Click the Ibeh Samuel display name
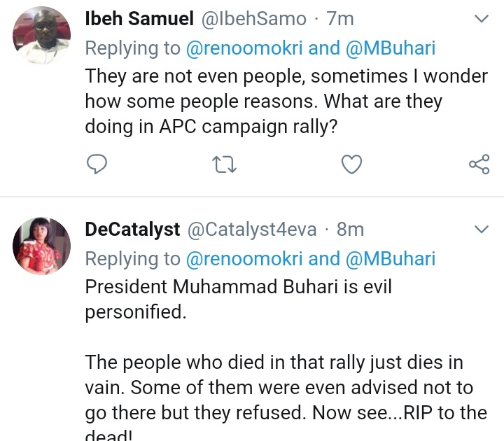504x441 pixels. (138, 20)
